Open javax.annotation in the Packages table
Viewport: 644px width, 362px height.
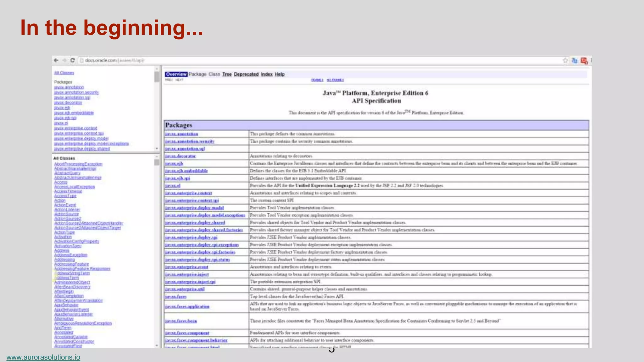tap(181, 134)
